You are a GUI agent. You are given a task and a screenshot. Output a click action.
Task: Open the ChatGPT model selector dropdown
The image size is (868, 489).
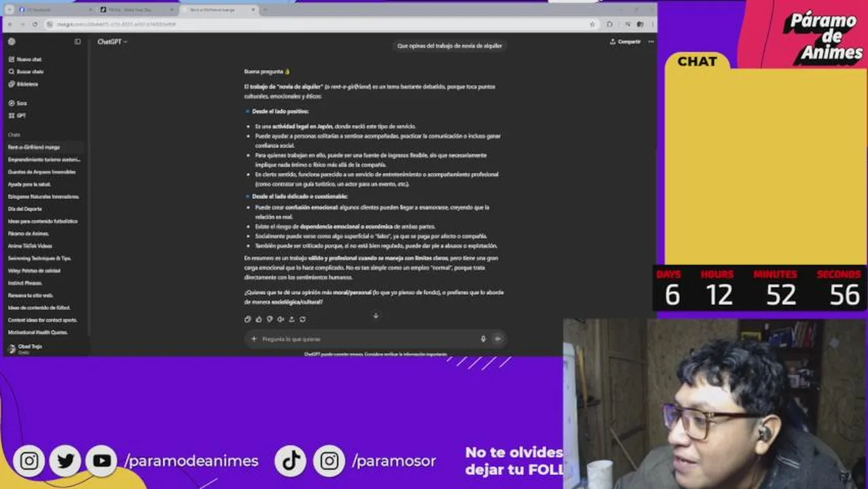[112, 41]
